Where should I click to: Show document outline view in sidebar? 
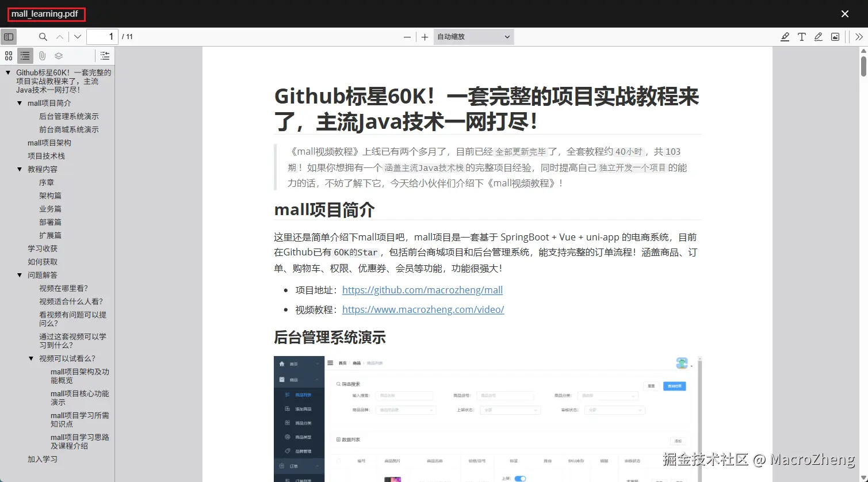[25, 56]
